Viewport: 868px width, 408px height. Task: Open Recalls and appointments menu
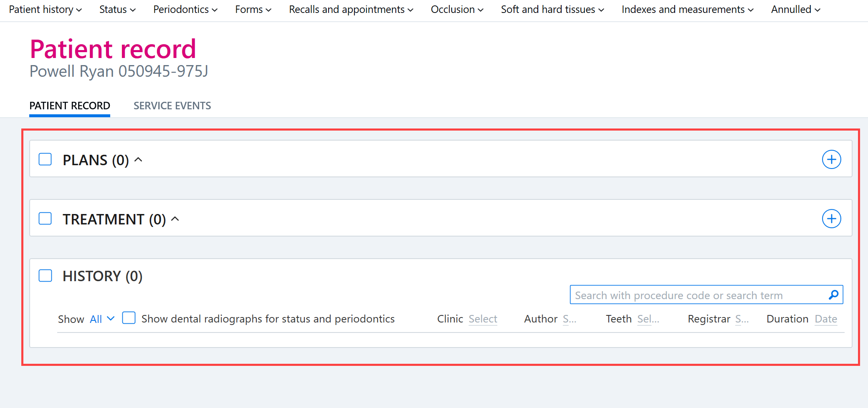point(351,10)
